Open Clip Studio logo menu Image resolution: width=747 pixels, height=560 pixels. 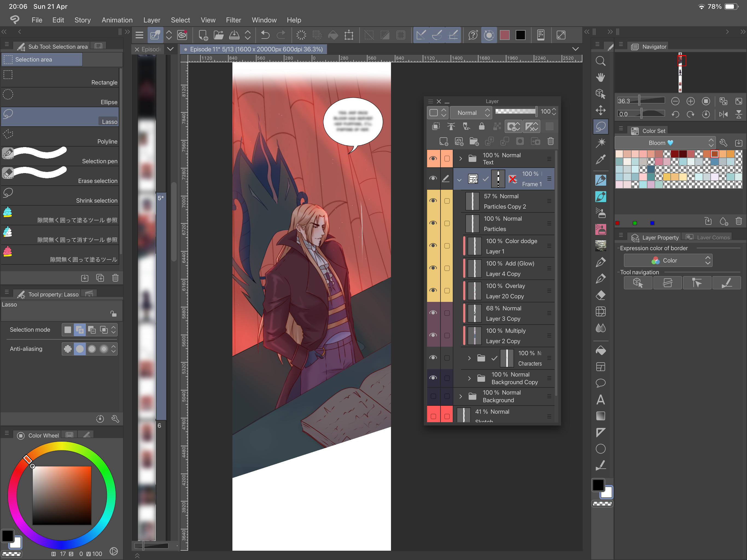tap(14, 20)
